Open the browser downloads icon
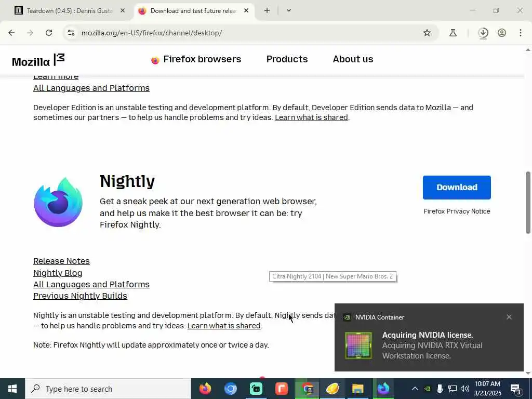This screenshot has width=532, height=399. click(483, 33)
